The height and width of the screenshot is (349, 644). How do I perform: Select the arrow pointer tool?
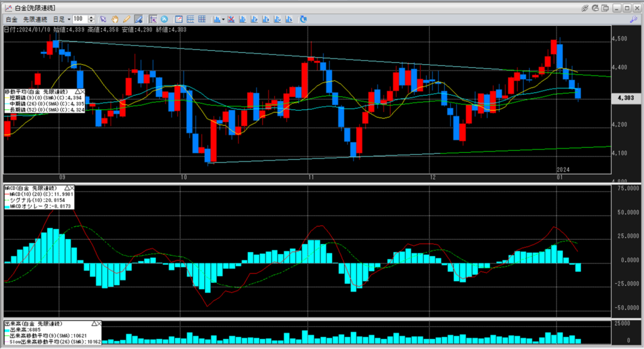click(x=103, y=19)
